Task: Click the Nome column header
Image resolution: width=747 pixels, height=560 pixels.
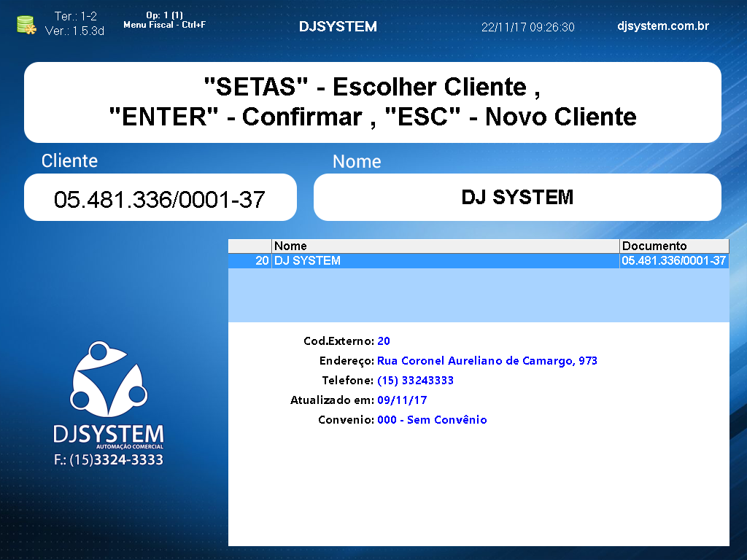Action: [446, 246]
